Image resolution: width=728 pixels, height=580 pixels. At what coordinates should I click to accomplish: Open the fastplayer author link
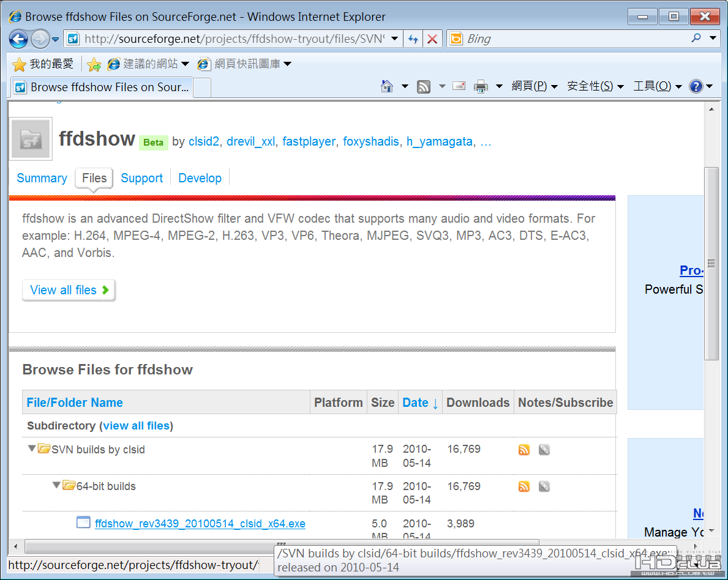(309, 141)
